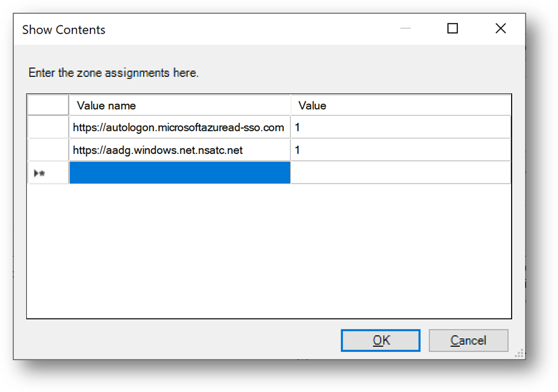The image size is (558, 392).
Task: Select the new-row indicator arrow-asterisk icon
Action: pyautogui.click(x=41, y=173)
